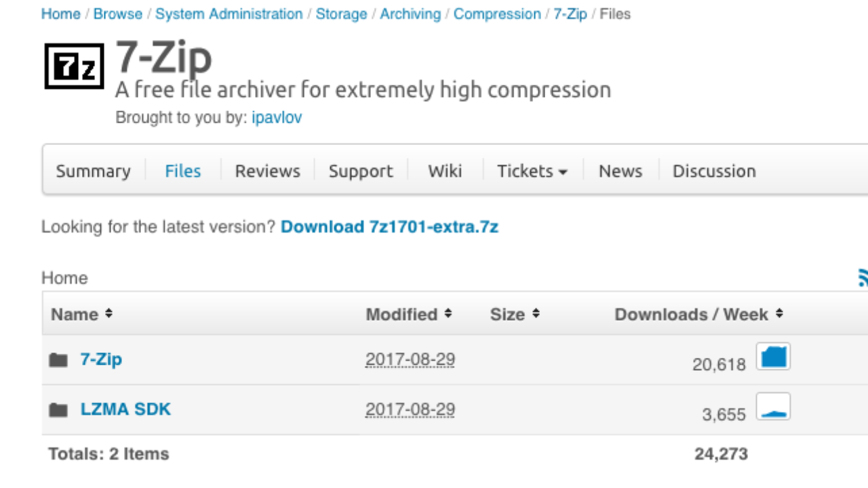The width and height of the screenshot is (868, 488).
Task: Open the Reviews tab
Action: [x=267, y=171]
